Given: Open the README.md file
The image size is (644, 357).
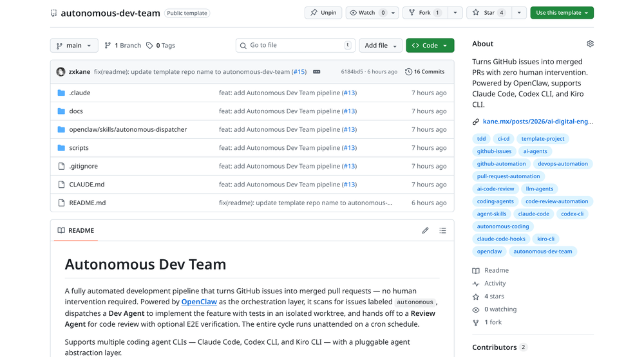Looking at the screenshot, I should tap(88, 203).
